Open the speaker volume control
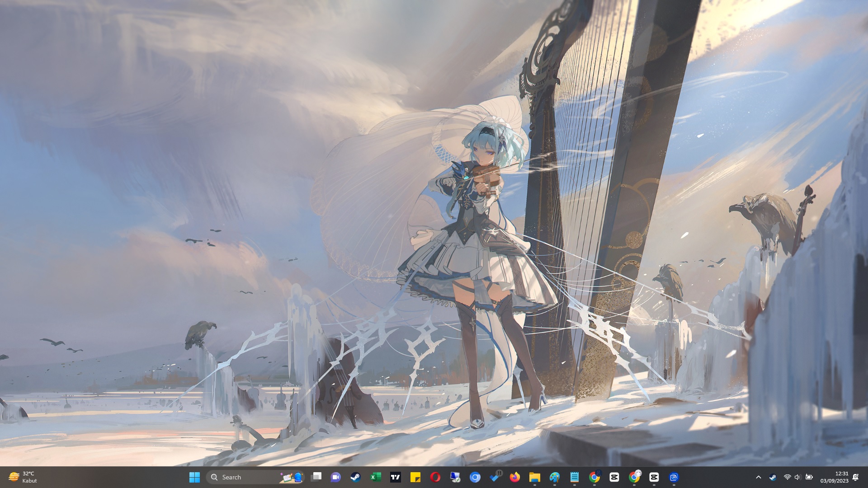The width and height of the screenshot is (868, 488). pos(797,477)
